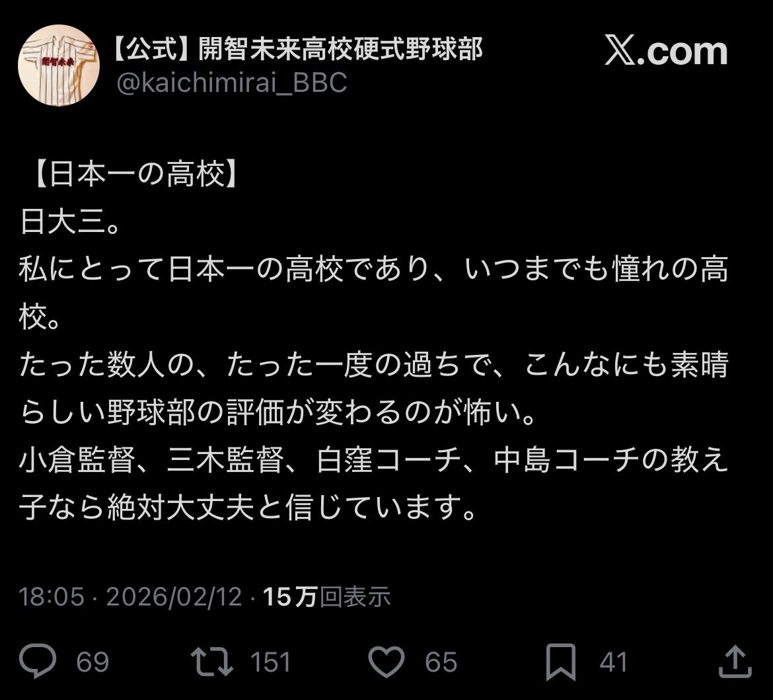Click the 41 bookmarks count
The height and width of the screenshot is (700, 773).
[x=613, y=662]
